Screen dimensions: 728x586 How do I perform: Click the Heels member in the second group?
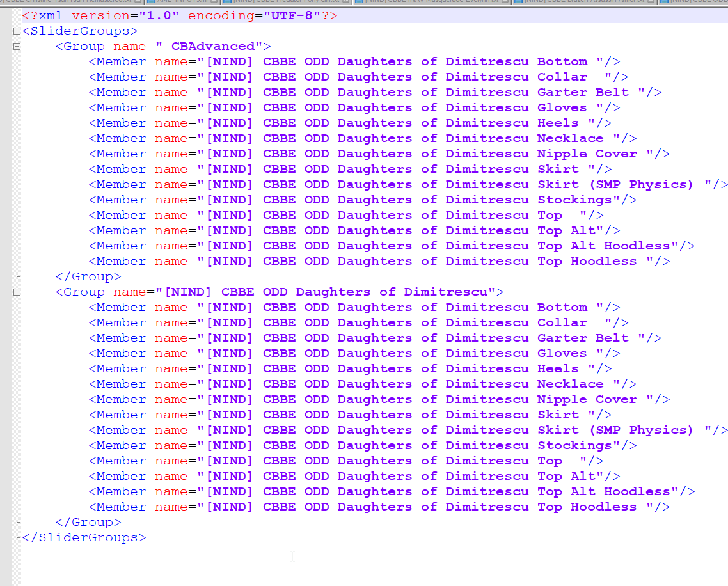click(x=350, y=368)
